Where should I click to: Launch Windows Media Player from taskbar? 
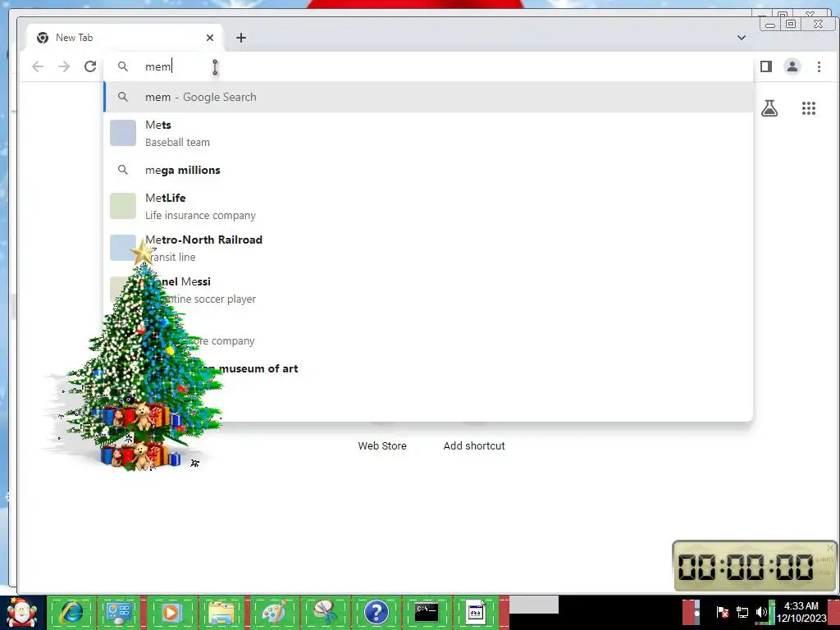(171, 612)
